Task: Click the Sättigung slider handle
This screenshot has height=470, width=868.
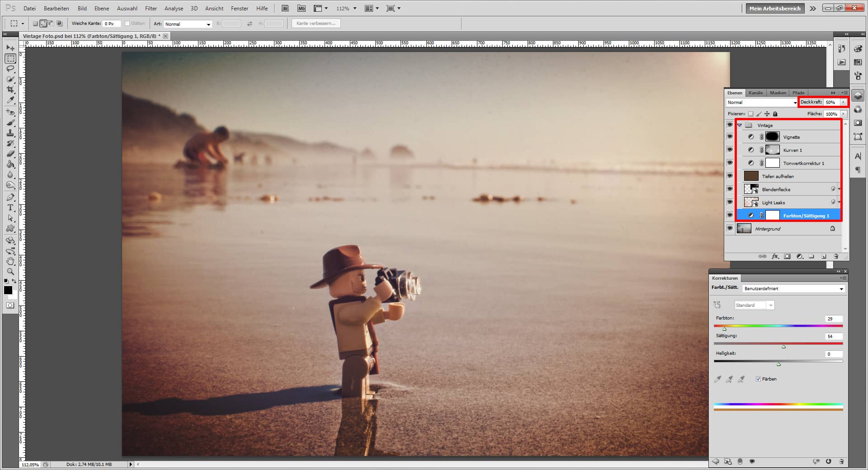Action: pyautogui.click(x=783, y=347)
